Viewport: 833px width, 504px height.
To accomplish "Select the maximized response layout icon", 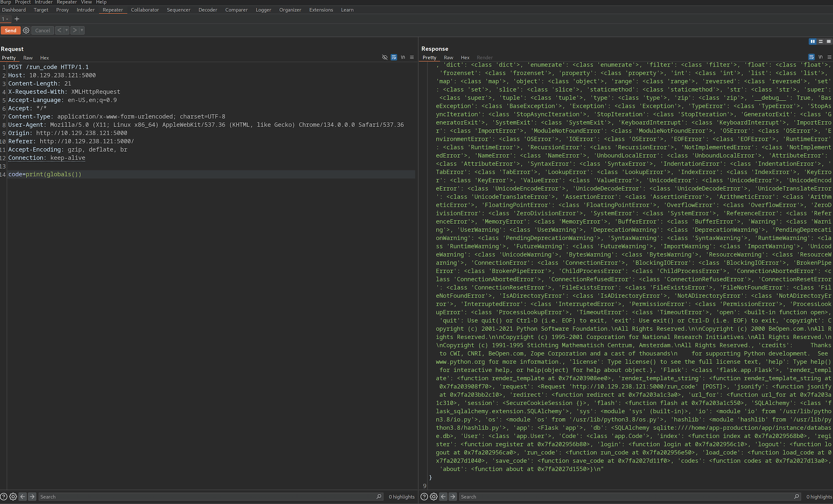I will tap(829, 41).
